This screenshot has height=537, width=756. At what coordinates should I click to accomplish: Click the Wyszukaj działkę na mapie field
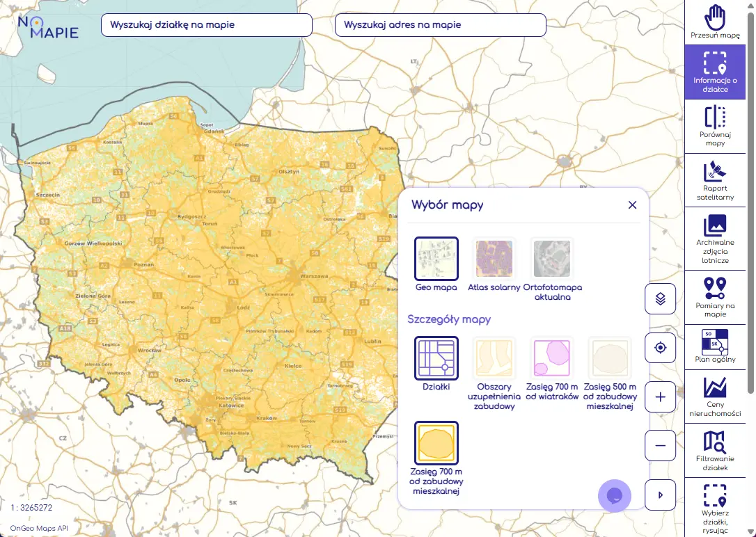pos(205,24)
